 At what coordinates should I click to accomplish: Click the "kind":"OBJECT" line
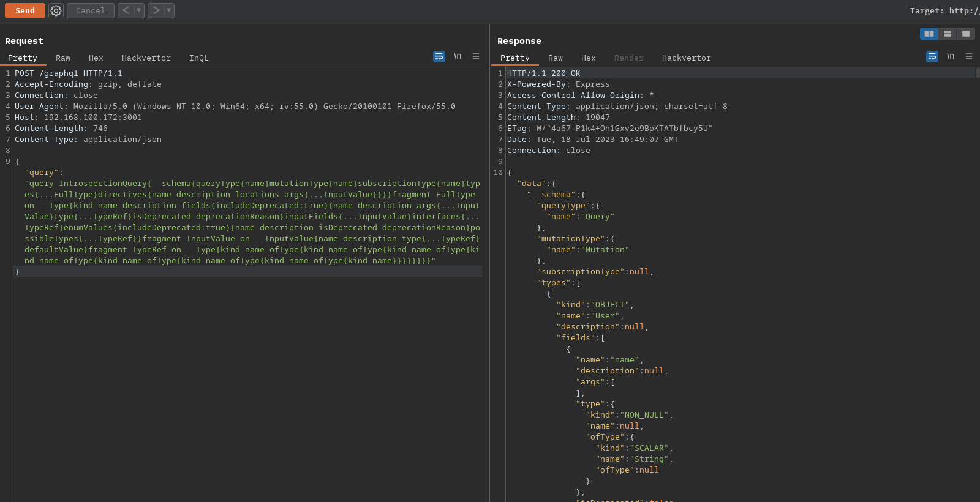click(595, 305)
